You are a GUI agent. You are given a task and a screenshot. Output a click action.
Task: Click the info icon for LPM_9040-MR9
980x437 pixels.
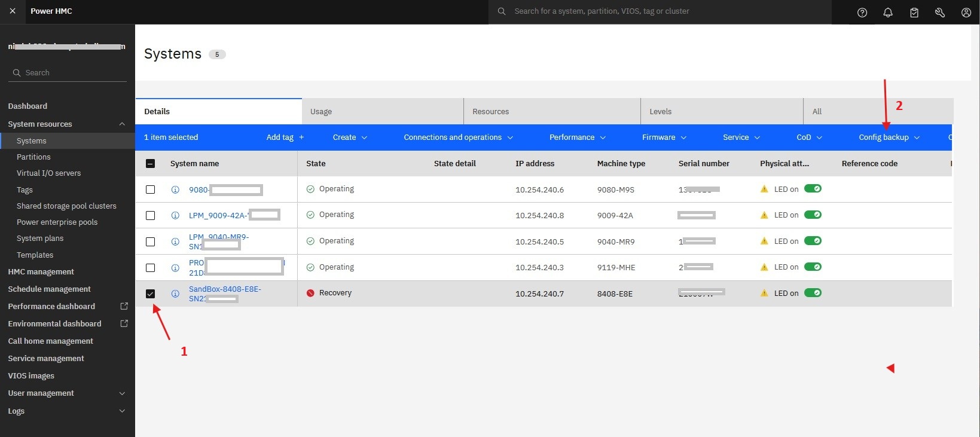point(175,242)
